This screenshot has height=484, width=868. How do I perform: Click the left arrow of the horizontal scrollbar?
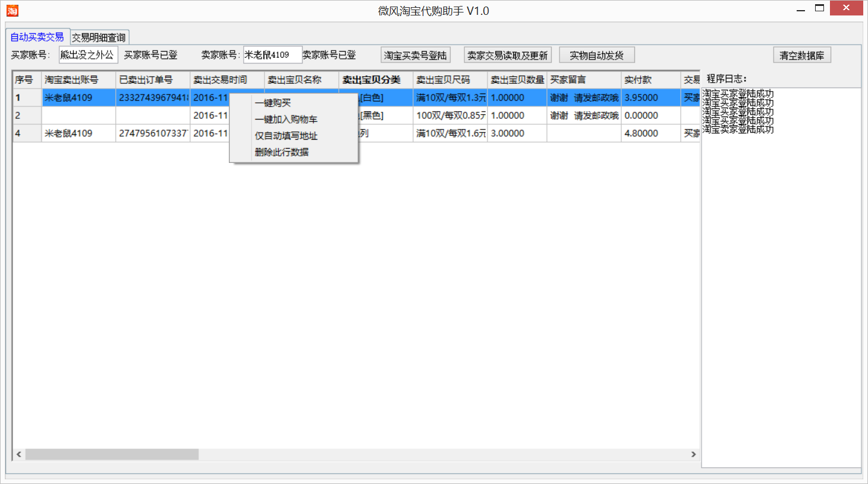[18, 454]
